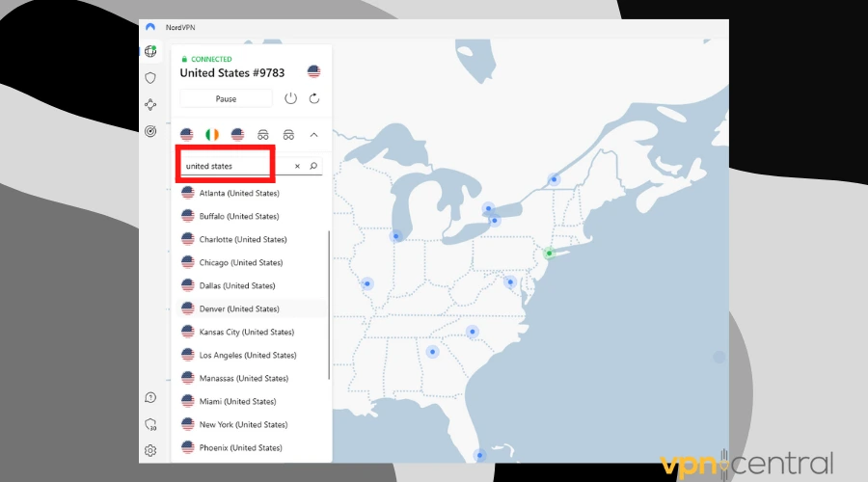Open Settings gear icon

150,450
